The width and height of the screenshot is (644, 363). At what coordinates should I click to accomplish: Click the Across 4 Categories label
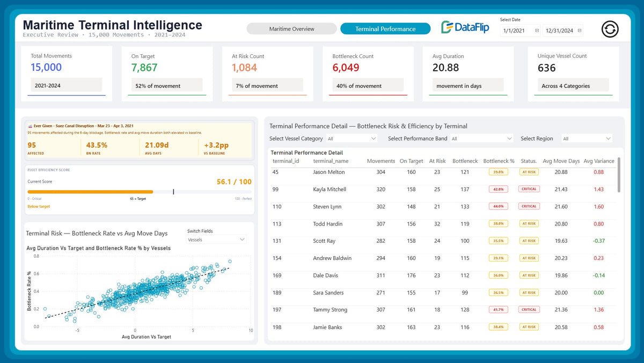coord(566,86)
